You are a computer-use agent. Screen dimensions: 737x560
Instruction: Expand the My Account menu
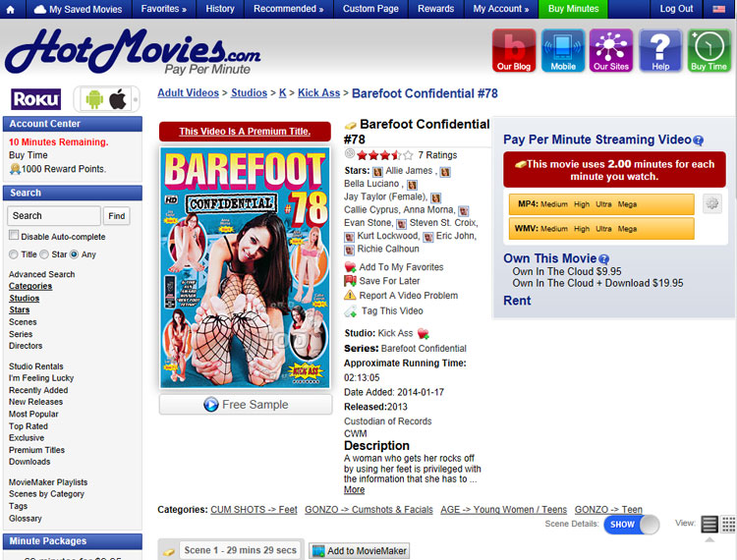[x=500, y=9]
